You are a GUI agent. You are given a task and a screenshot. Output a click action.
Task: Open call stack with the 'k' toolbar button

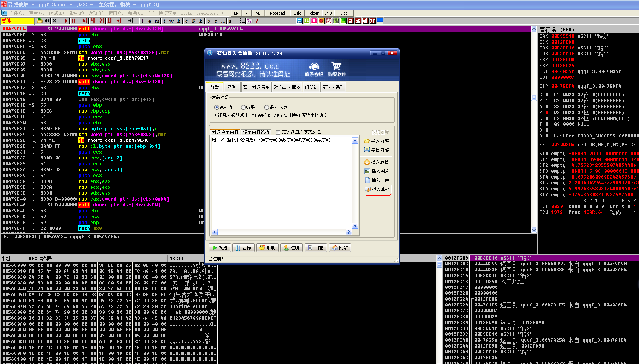(201, 21)
